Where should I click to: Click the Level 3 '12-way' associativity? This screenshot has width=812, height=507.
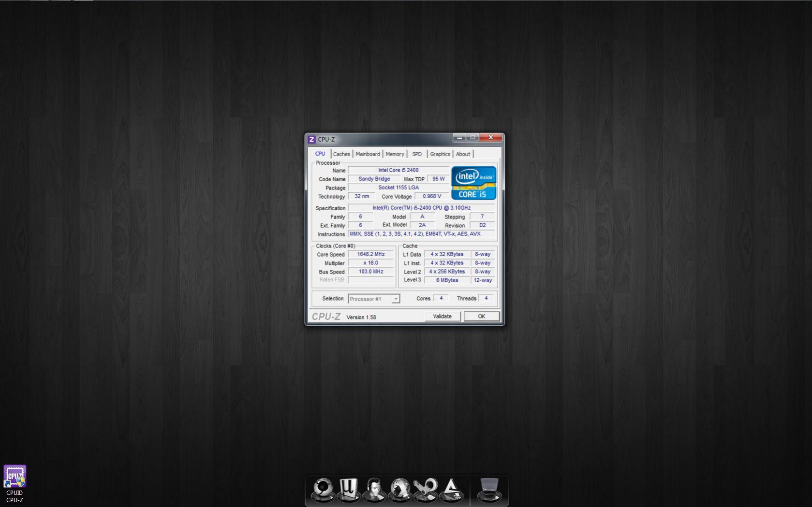(483, 280)
